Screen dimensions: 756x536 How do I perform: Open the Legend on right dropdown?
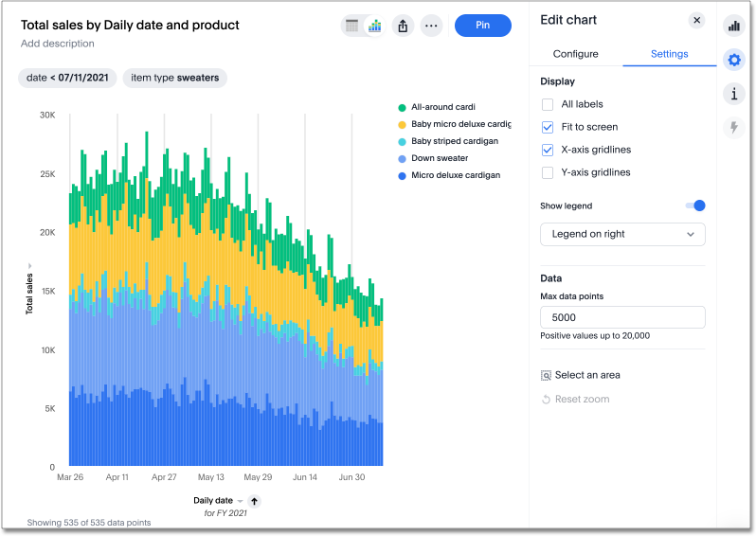pyautogui.click(x=621, y=234)
